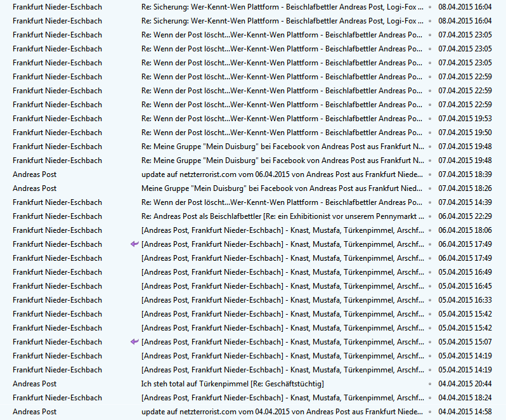Open the subject of the 04.04.2015 20:44 message
The image size is (506, 420).
[x=232, y=384]
